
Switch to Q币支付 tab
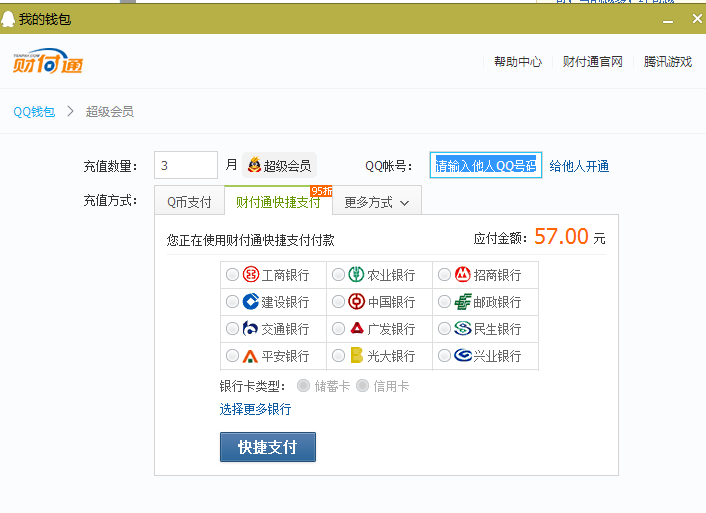click(189, 202)
